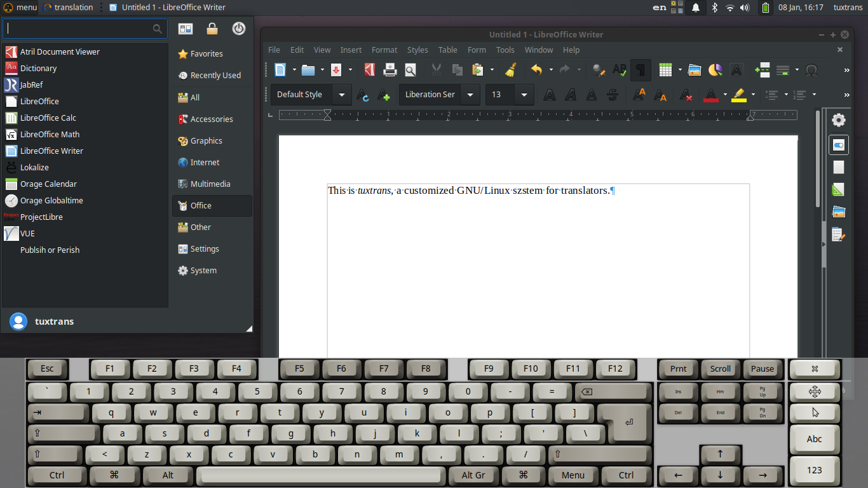This screenshot has width=868, height=488.
Task: Open the Styles menu
Action: [417, 50]
